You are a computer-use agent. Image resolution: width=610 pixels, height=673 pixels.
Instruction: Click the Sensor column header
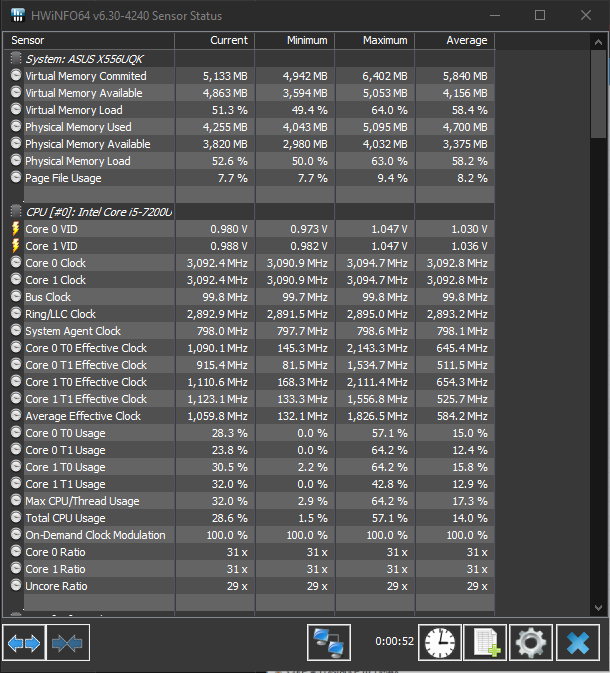(x=89, y=40)
